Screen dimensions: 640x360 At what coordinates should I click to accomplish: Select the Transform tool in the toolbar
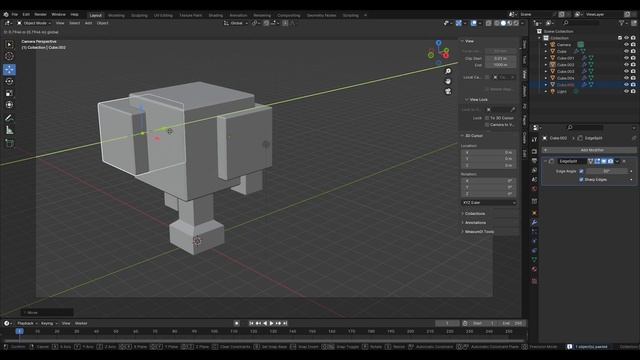[9, 105]
